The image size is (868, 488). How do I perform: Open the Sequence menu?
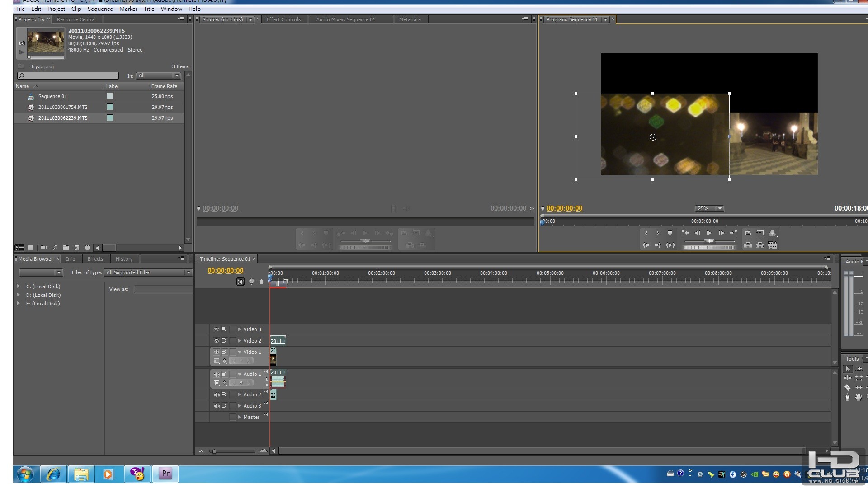(x=100, y=9)
